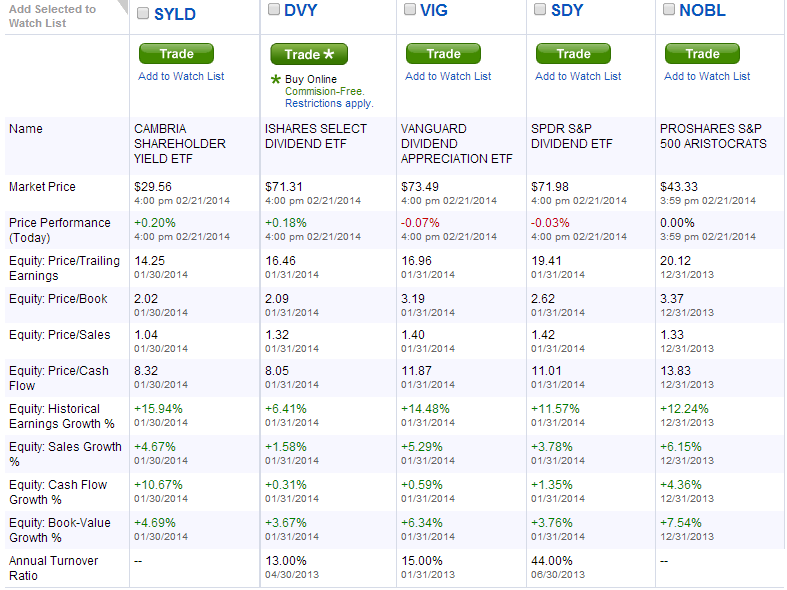Viewport: 787px width, 590px height.
Task: Open the NOBL ticker link
Action: 702,10
